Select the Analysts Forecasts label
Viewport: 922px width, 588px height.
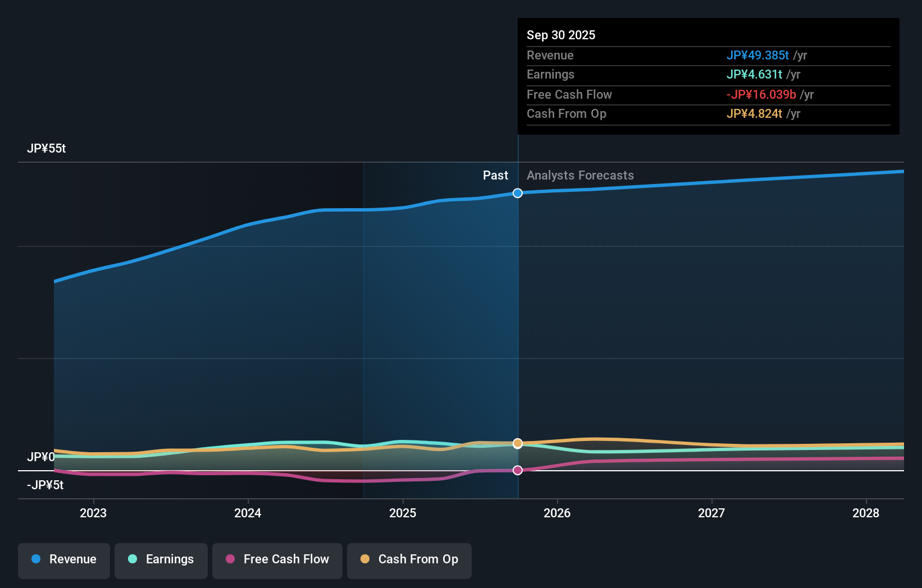coord(580,175)
